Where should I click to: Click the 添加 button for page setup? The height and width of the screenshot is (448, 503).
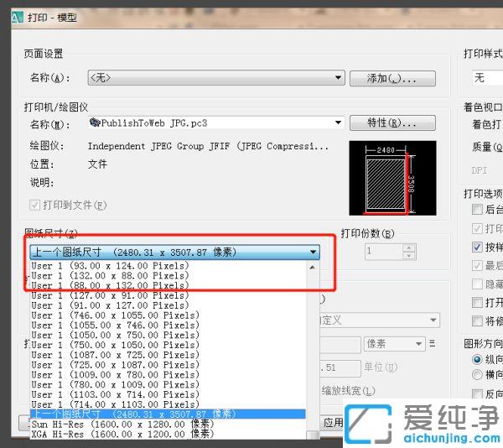(402, 78)
